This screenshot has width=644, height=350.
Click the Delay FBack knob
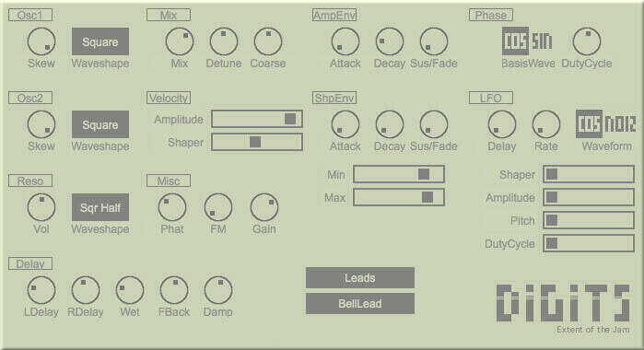(174, 290)
